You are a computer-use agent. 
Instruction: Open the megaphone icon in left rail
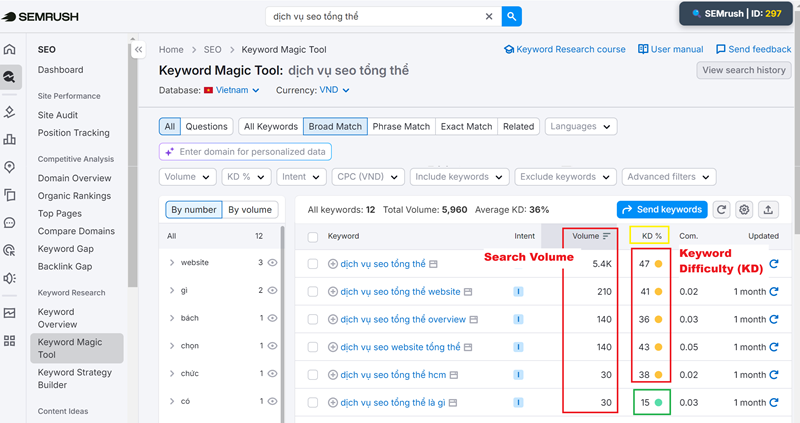(x=10, y=278)
